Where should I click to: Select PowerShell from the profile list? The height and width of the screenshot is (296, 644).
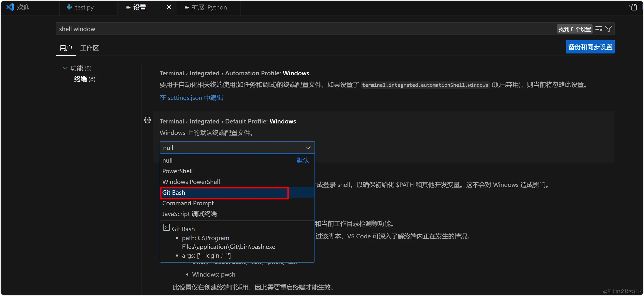(x=177, y=171)
